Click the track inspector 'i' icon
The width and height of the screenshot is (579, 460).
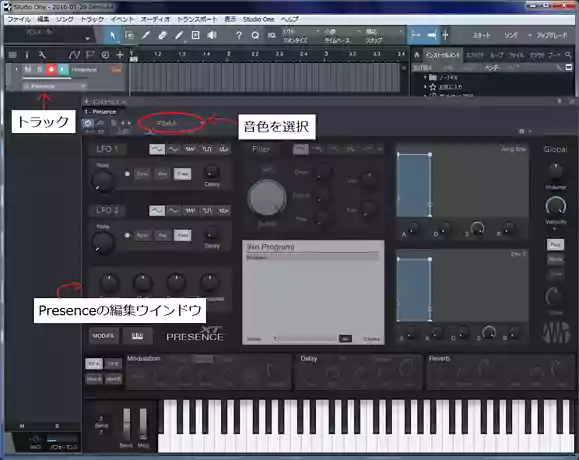(27, 55)
